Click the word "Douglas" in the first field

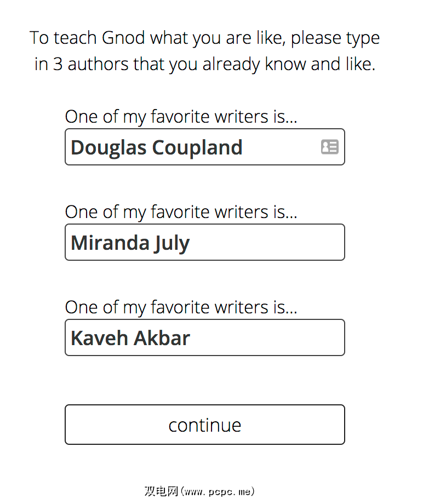point(108,147)
